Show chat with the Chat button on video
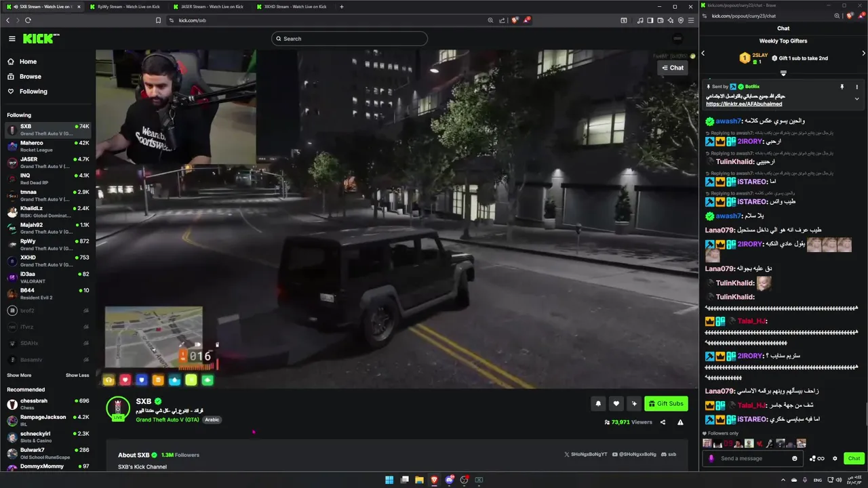The image size is (868, 488). click(673, 68)
